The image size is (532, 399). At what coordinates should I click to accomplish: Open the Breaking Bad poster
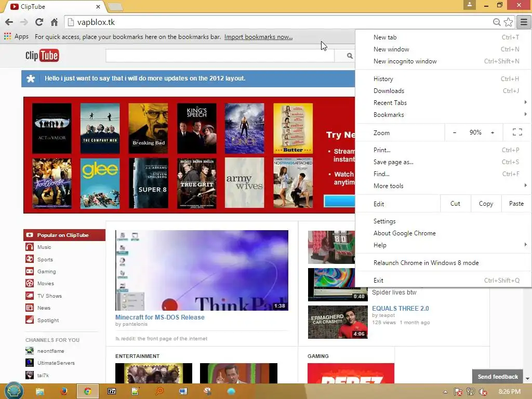click(x=148, y=128)
